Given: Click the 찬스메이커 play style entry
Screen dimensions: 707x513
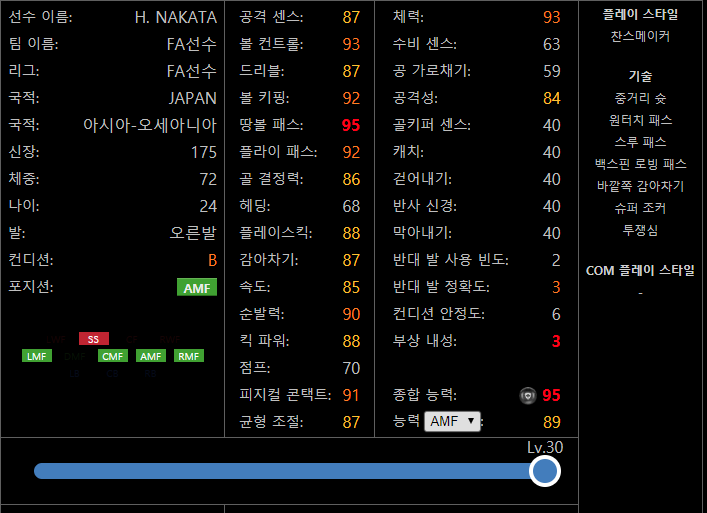Looking at the screenshot, I should pyautogui.click(x=640, y=36).
